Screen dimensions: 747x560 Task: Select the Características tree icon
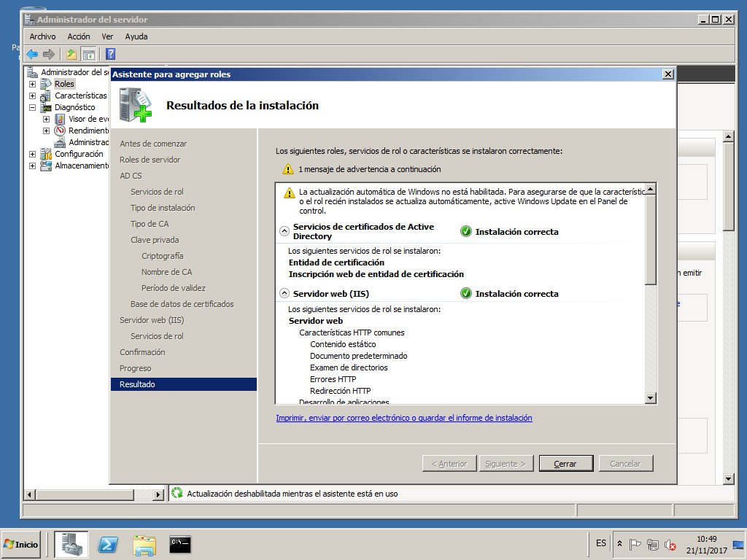(x=46, y=96)
